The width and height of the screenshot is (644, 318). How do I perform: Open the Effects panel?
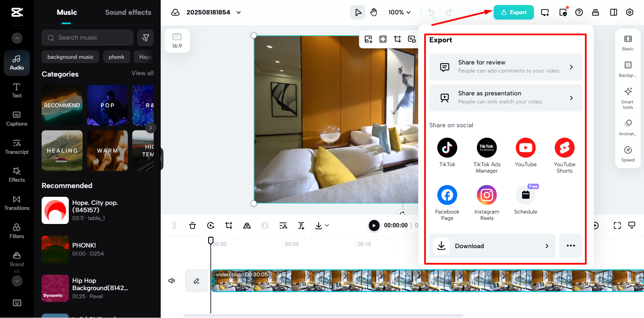pyautogui.click(x=17, y=175)
